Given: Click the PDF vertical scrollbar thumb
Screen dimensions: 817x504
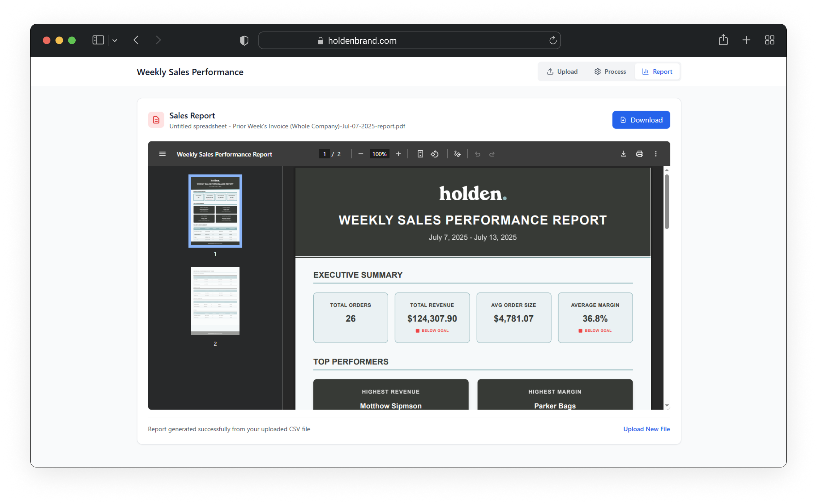Looking at the screenshot, I should [667, 202].
